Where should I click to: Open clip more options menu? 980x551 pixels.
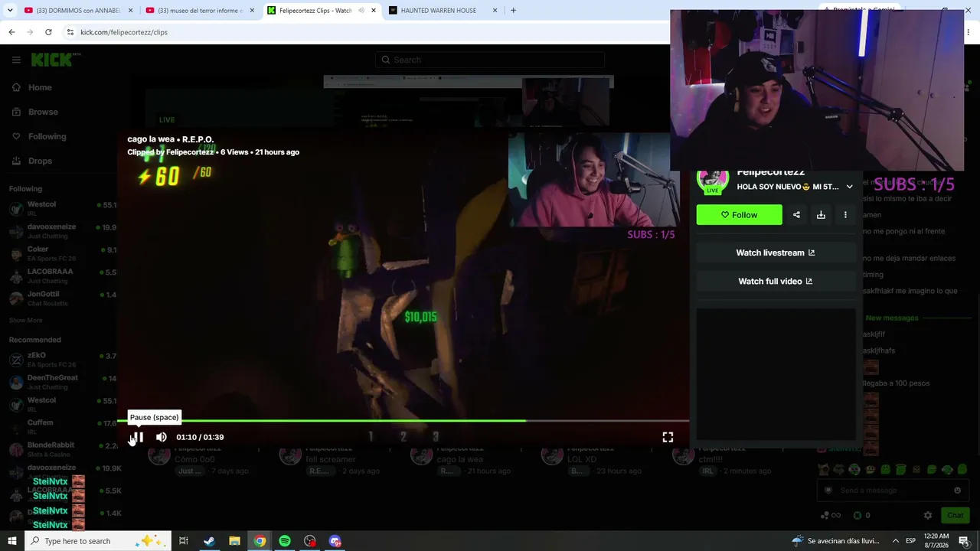click(x=845, y=215)
